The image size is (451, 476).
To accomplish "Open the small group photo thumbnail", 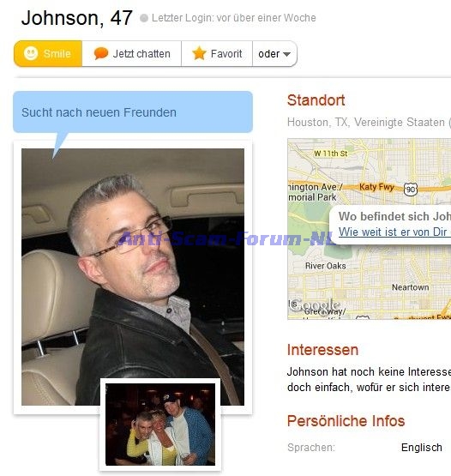I will click(x=160, y=425).
